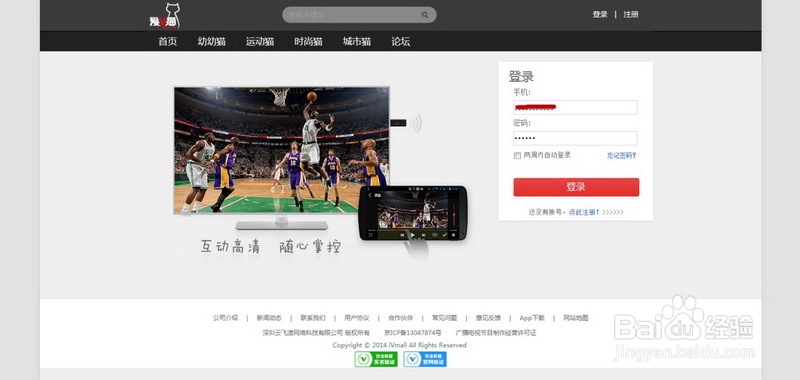
Task: Click the magnifier search icon
Action: 424,15
